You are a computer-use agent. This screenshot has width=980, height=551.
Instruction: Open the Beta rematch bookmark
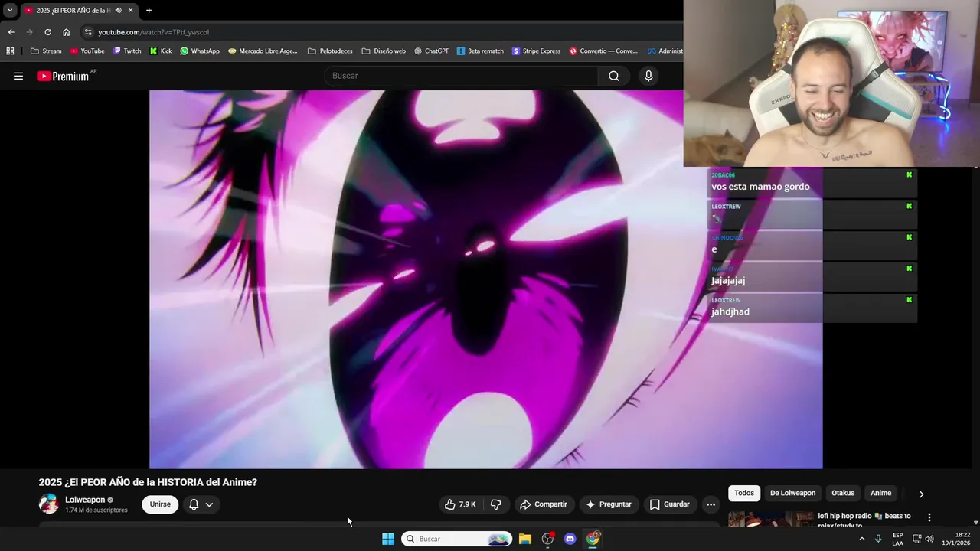[480, 51]
